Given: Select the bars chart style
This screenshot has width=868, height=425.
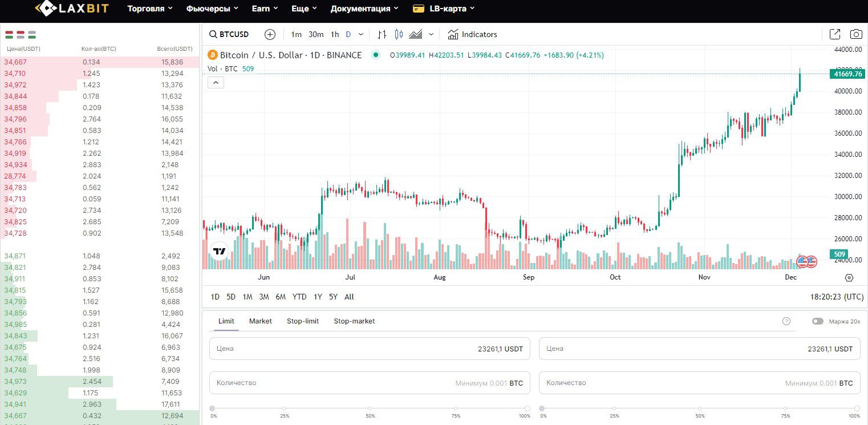Looking at the screenshot, I should 382,34.
